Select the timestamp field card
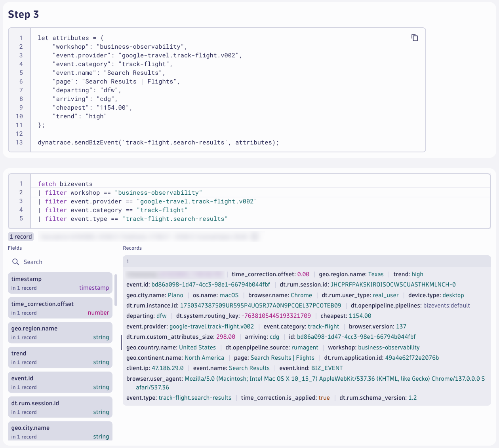This screenshot has height=448, width=499. tap(60, 283)
